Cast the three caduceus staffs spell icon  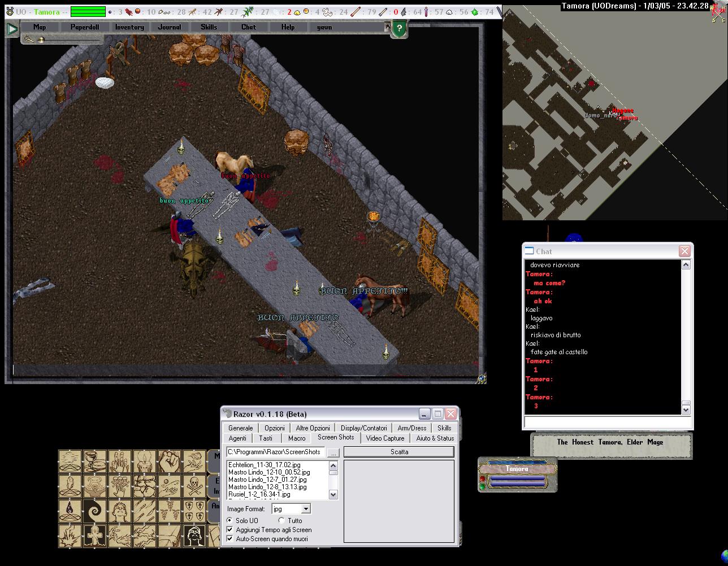click(x=169, y=511)
